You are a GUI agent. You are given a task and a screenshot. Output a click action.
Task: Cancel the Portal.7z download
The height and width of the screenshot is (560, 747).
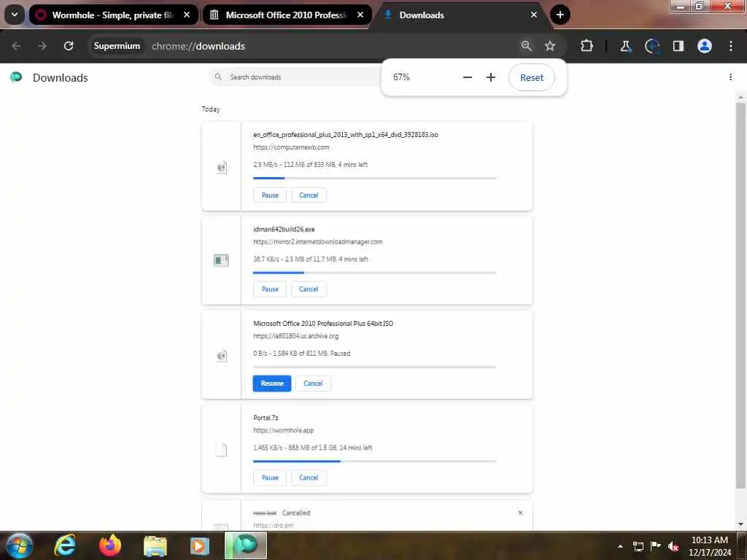tap(309, 478)
